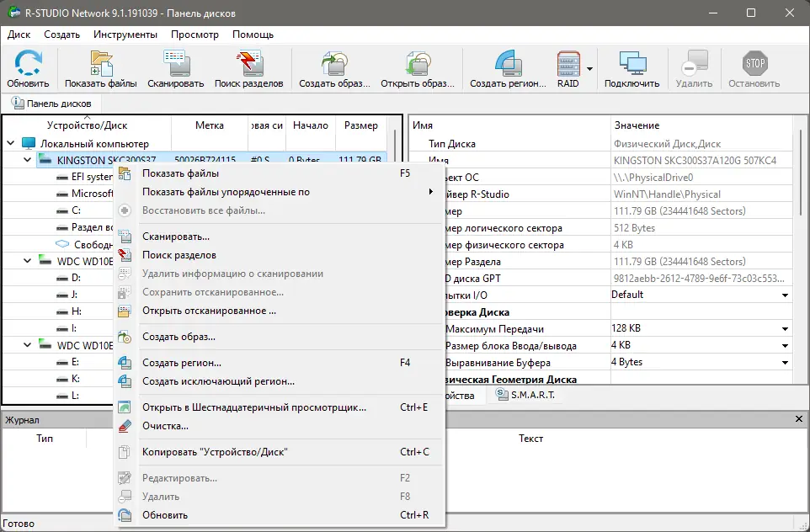Viewport: 810px width, 532px height.
Task: Click the RAID toolbar icon
Action: coord(568,63)
